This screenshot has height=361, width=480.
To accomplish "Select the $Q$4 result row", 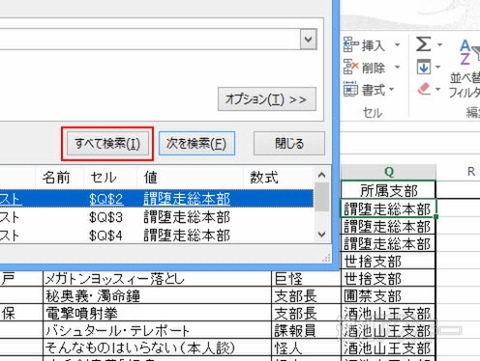I will 157,235.
